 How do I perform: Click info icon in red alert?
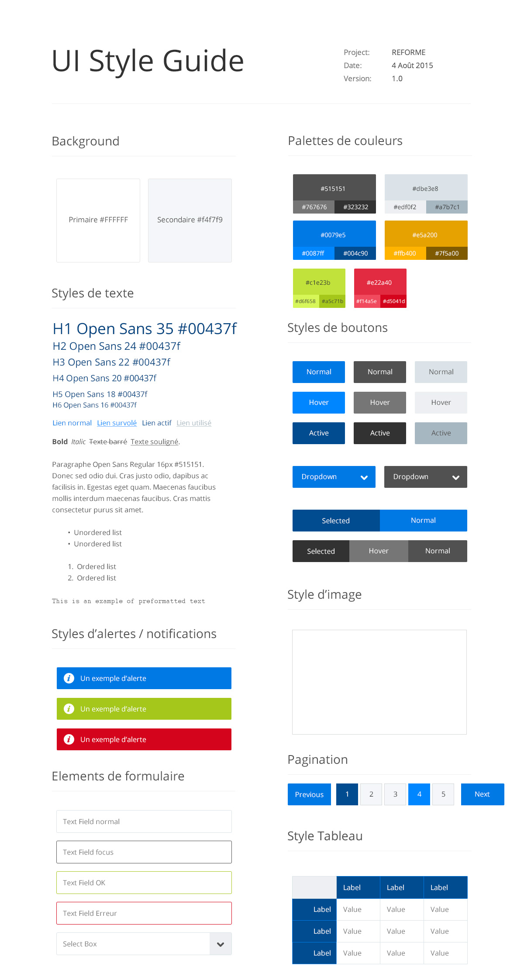69,739
